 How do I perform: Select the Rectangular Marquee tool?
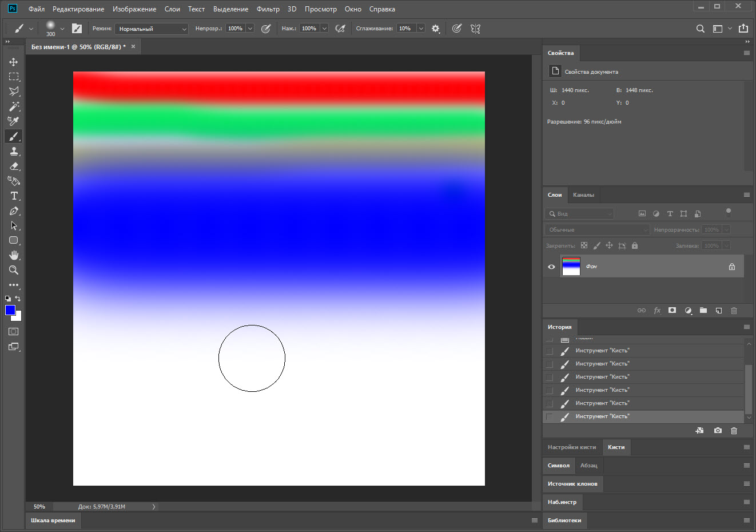pyautogui.click(x=14, y=77)
